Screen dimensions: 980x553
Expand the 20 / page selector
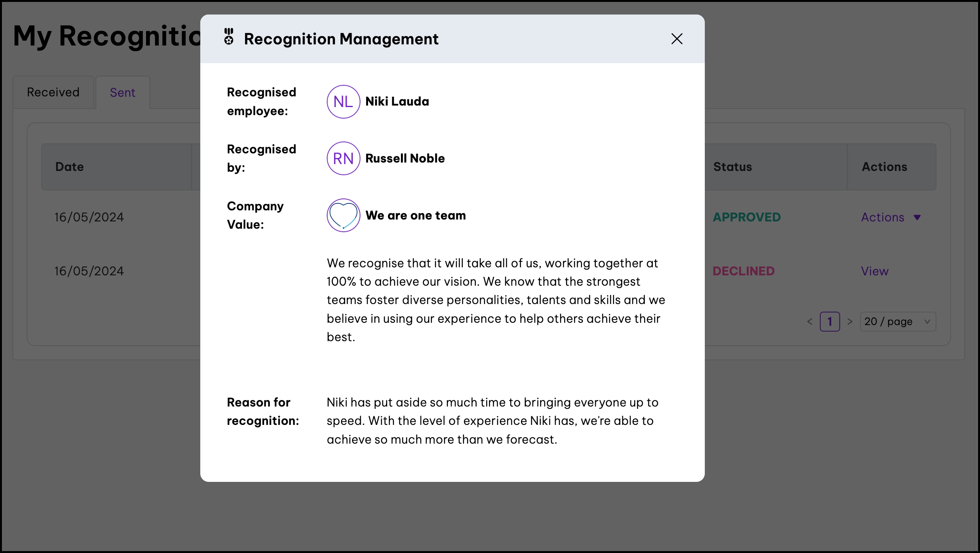897,322
